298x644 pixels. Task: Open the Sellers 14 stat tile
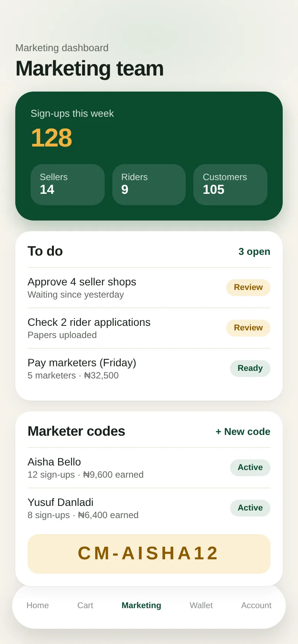(x=68, y=185)
